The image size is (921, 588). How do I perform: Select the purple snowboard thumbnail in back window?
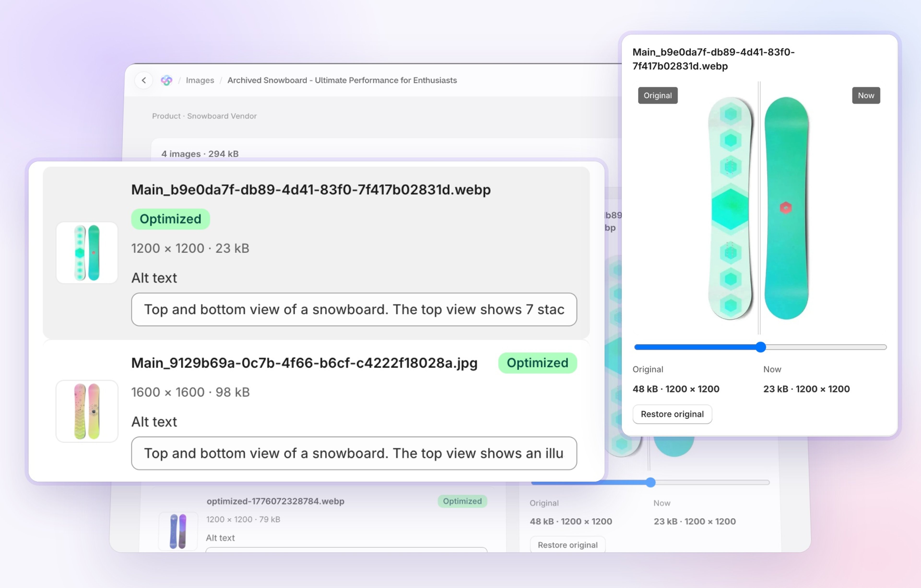click(178, 531)
